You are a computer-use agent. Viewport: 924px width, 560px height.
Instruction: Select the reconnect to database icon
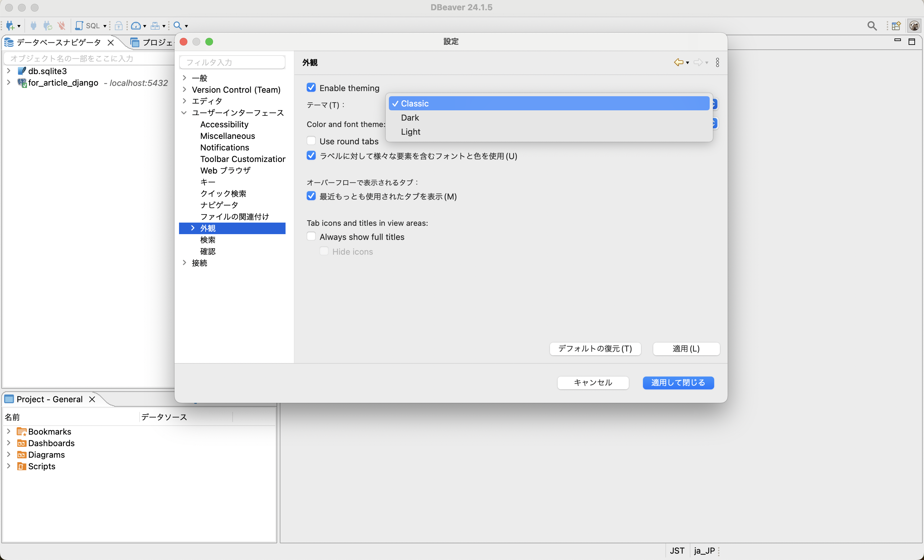pos(47,25)
